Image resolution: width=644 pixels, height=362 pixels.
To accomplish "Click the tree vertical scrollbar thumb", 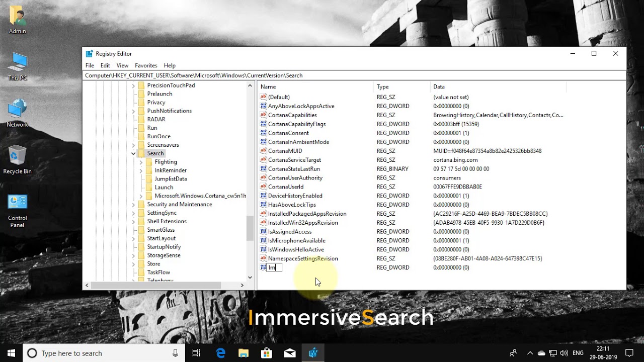I will [250, 228].
